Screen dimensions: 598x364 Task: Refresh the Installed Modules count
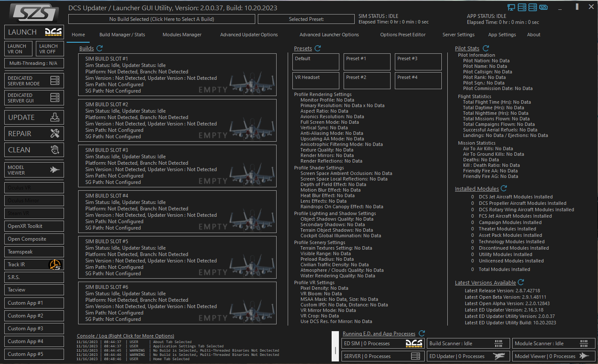pos(504,188)
